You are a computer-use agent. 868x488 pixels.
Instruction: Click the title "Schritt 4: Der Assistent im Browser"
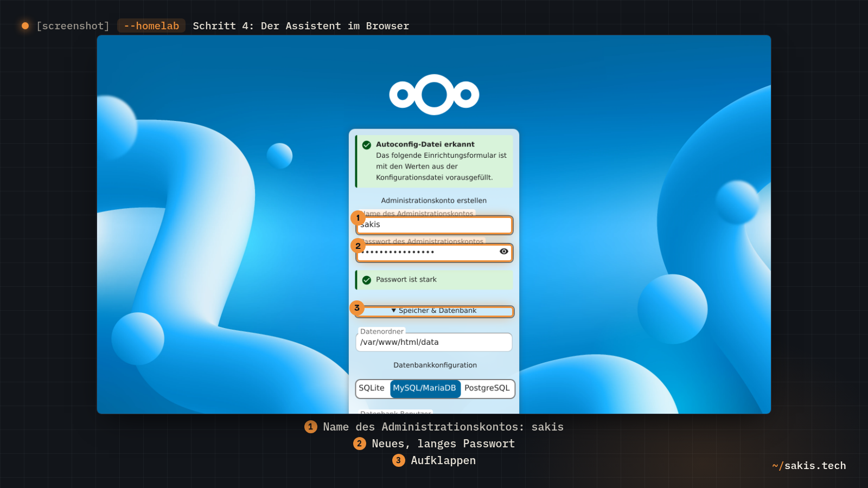coord(301,26)
